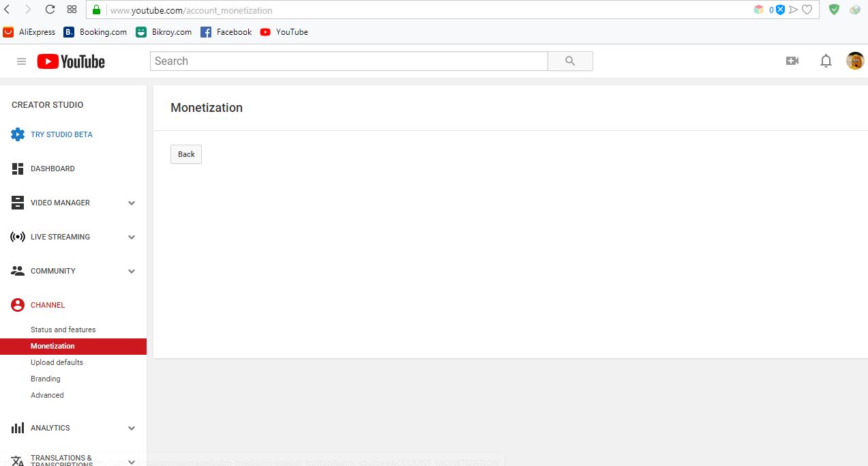Collapse the Community section chevron
This screenshot has height=466, width=868.
[131, 271]
